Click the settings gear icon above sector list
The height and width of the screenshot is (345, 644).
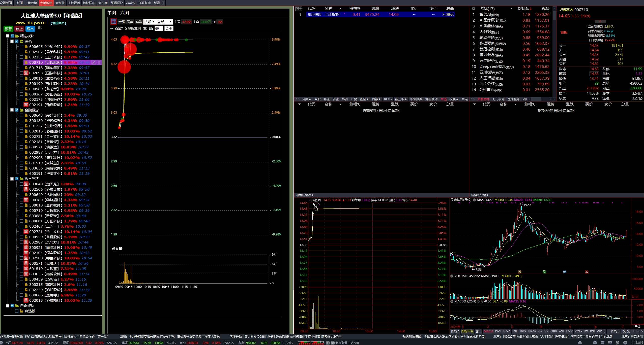point(473,9)
